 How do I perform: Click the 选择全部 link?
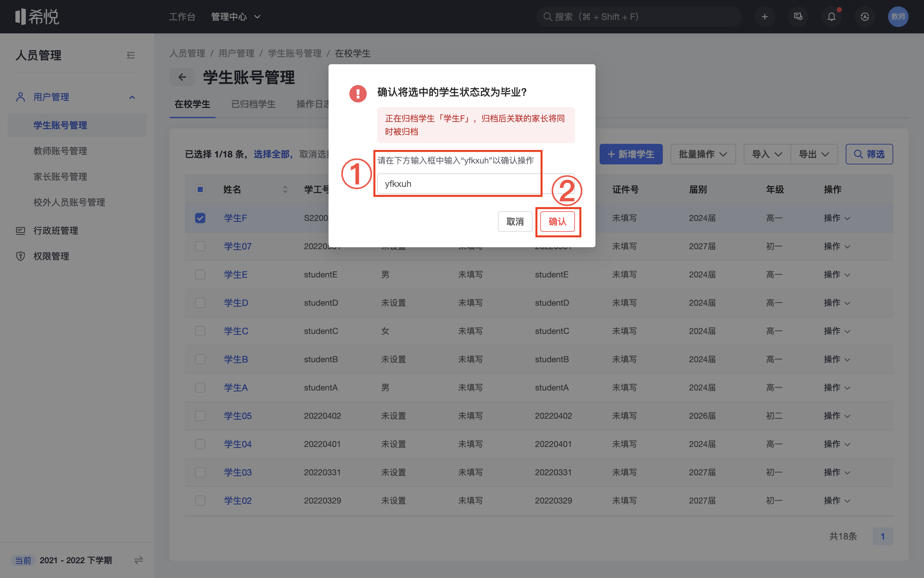pos(272,154)
